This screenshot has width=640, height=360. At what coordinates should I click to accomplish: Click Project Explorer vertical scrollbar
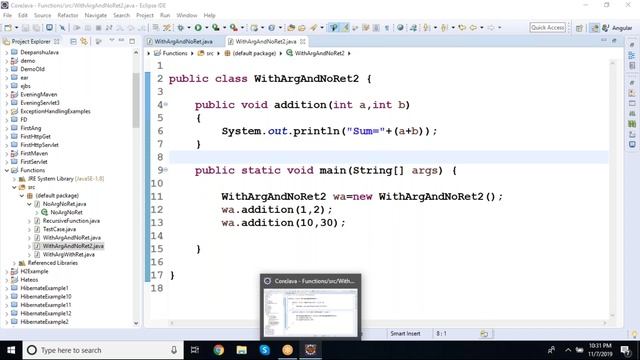point(136,100)
